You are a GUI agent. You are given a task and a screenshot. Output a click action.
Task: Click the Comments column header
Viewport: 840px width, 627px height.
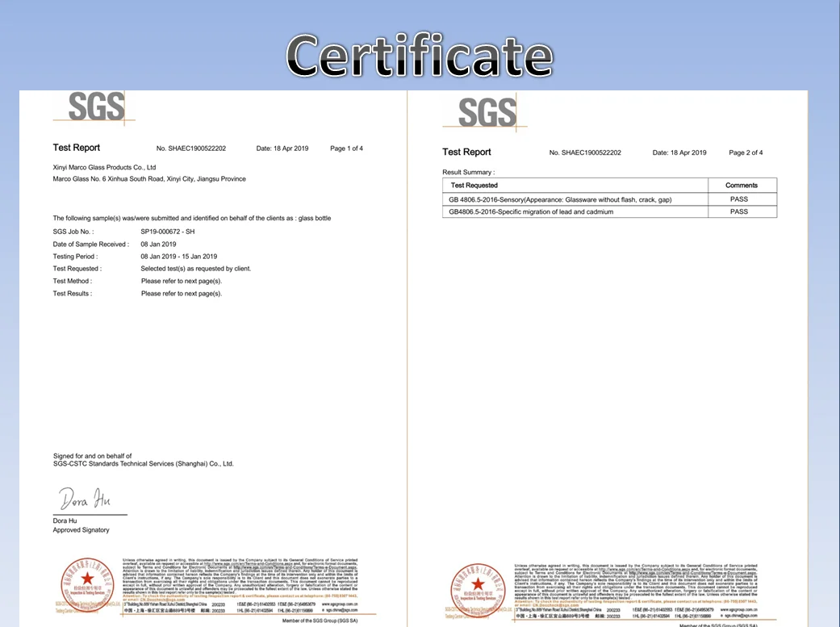pyautogui.click(x=741, y=185)
